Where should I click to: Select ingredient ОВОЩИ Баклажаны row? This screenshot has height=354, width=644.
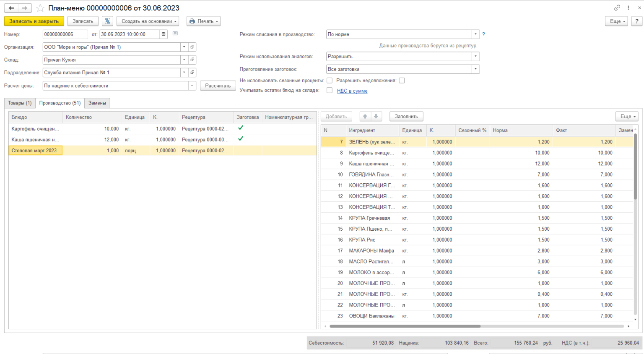click(477, 316)
